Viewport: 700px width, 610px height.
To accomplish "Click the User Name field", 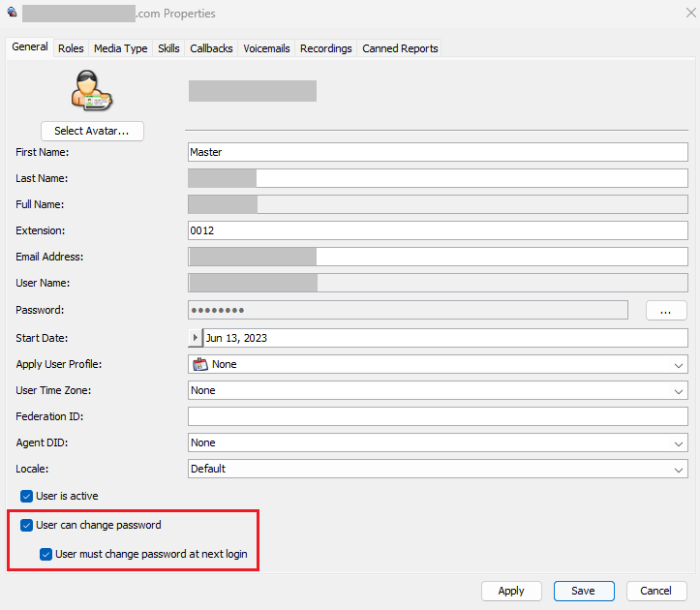I will coord(438,283).
